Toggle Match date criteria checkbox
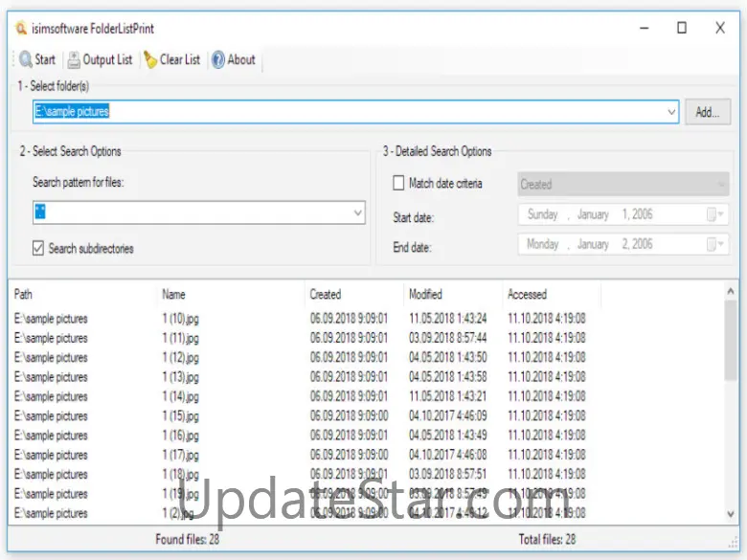This screenshot has height=560, width=747. (398, 183)
